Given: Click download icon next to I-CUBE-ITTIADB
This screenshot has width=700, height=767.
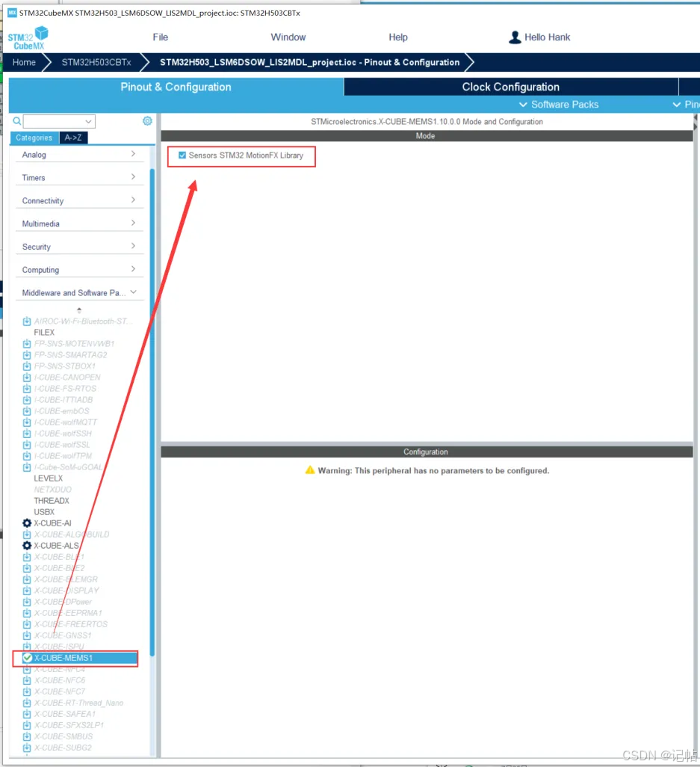Looking at the screenshot, I should point(27,400).
